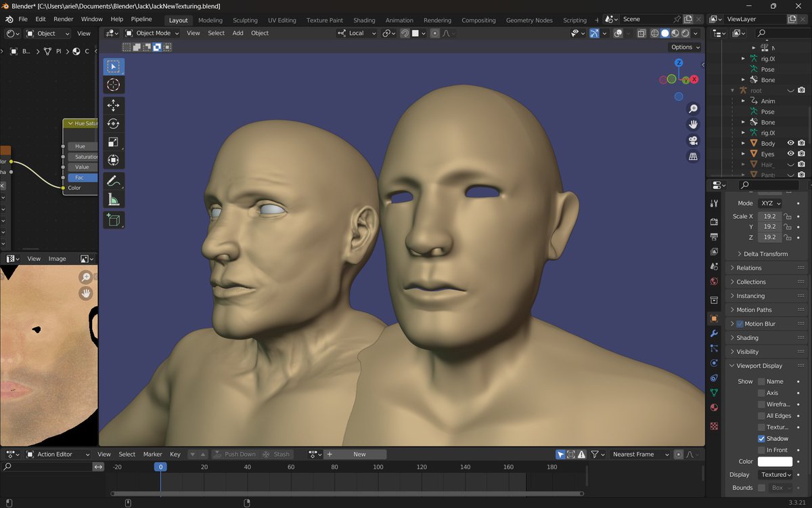This screenshot has height=508, width=812.
Task: Toggle render camera for root armature
Action: pyautogui.click(x=801, y=90)
